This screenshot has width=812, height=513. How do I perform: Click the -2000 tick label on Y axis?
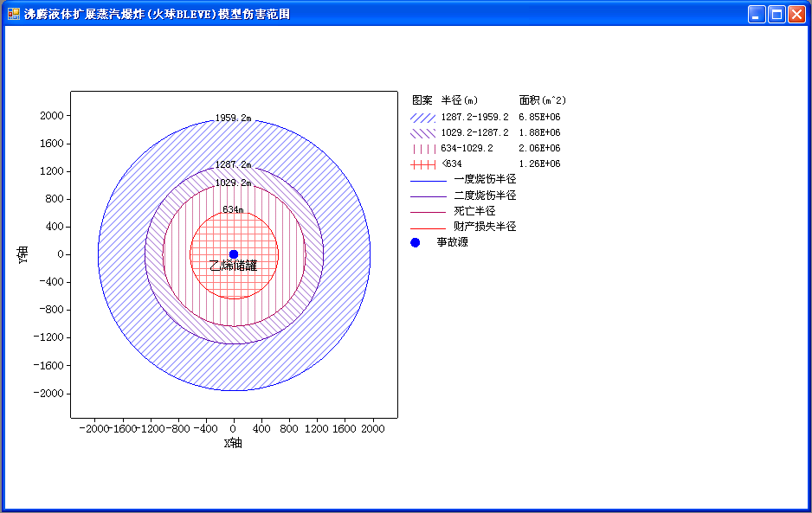coord(48,394)
